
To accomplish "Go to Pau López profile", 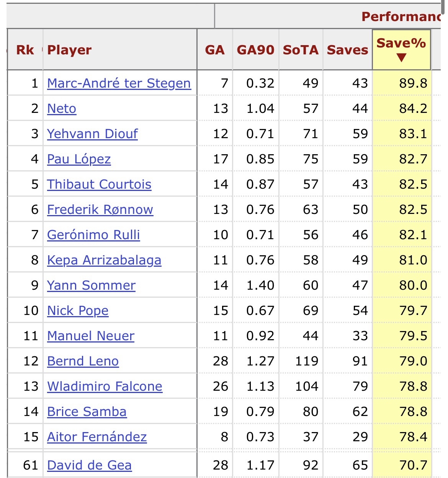I will (x=79, y=159).
